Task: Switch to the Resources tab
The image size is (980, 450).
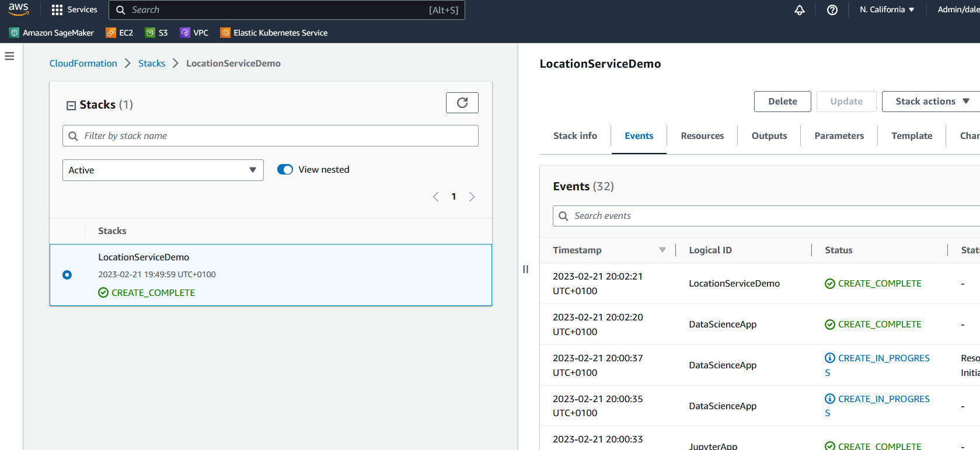Action: (x=702, y=135)
